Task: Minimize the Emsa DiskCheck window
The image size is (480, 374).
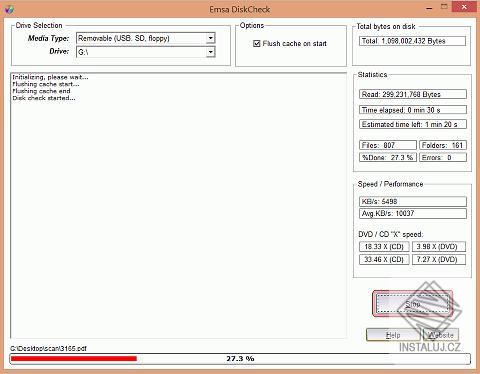Action: pos(429,8)
